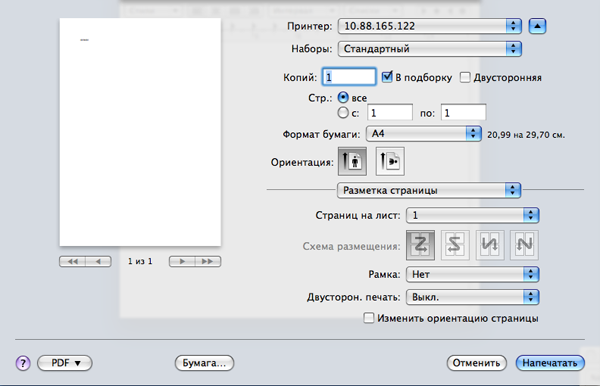
Task: Jump to first preview page
Action: pyautogui.click(x=72, y=262)
